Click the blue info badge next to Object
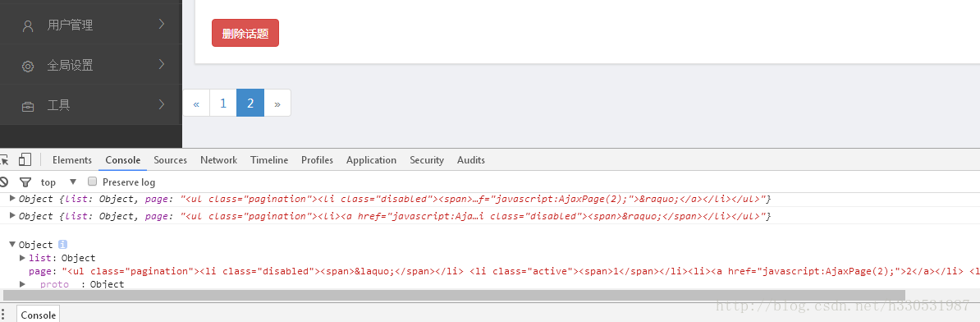 click(62, 245)
